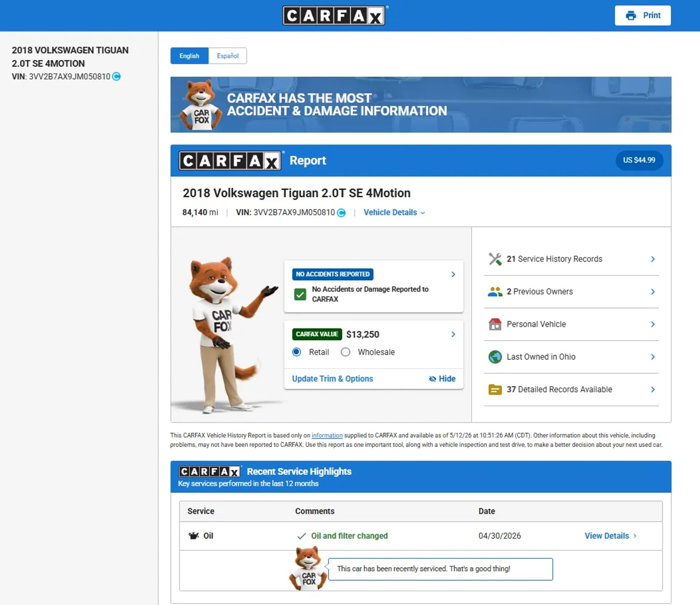The image size is (700, 605).
Task: Print the CARFAX report
Action: tap(643, 15)
